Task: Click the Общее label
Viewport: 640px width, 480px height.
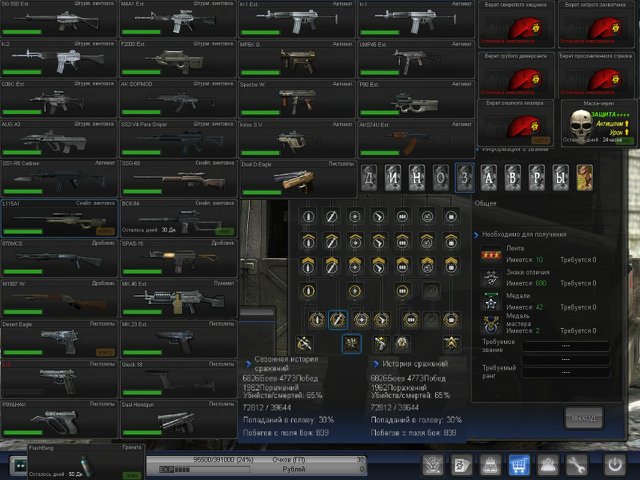Action: click(x=485, y=203)
